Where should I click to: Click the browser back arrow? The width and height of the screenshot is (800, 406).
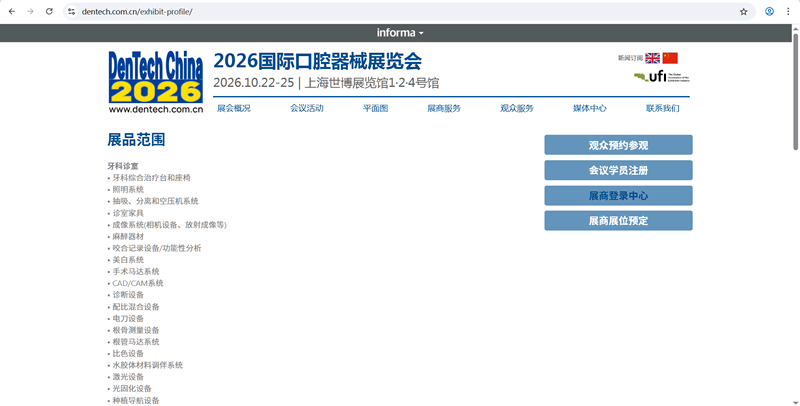[x=10, y=12]
